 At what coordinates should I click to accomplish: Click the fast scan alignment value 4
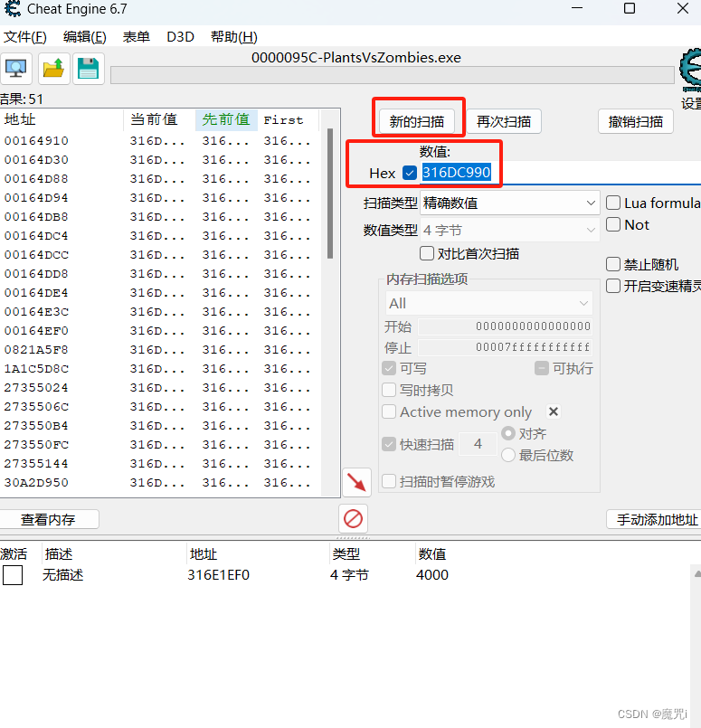click(x=478, y=444)
